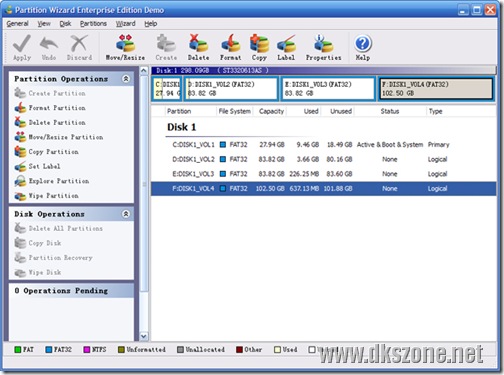Click the Delete toolbar icon
504x375 pixels.
pos(198,43)
